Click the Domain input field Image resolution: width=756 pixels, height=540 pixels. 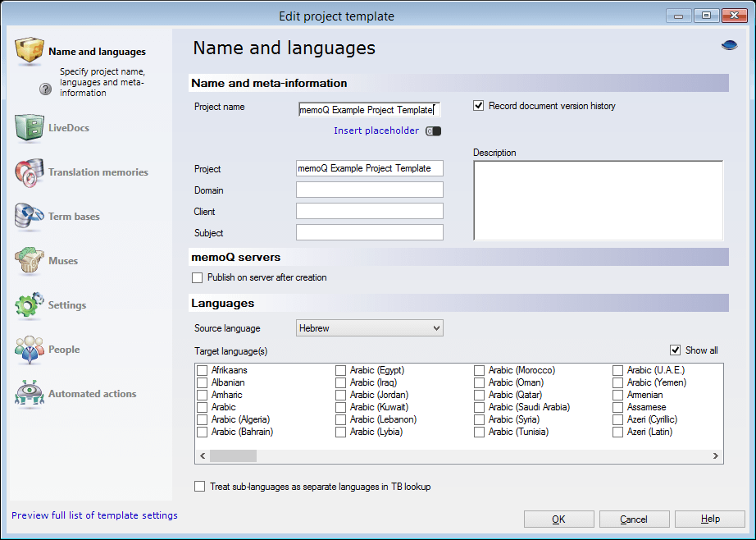coord(369,190)
